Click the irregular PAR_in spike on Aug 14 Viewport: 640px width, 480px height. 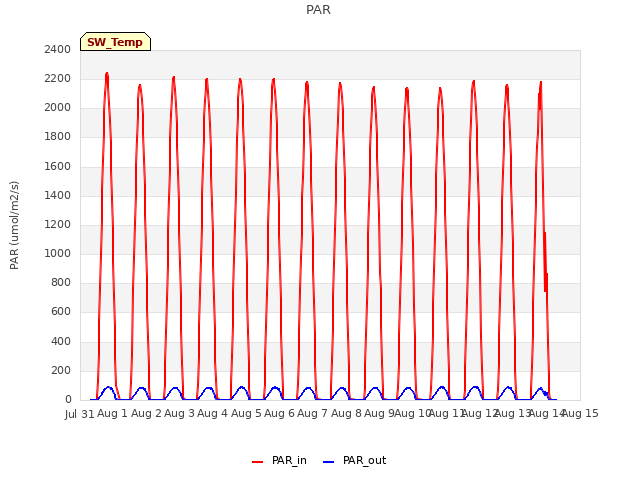(545, 261)
